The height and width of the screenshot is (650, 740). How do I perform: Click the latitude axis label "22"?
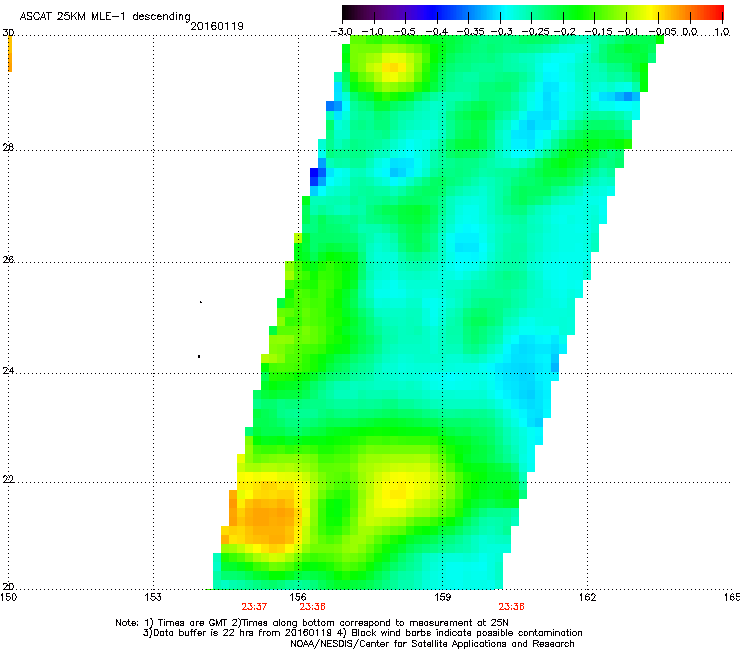pyautogui.click(x=8, y=479)
